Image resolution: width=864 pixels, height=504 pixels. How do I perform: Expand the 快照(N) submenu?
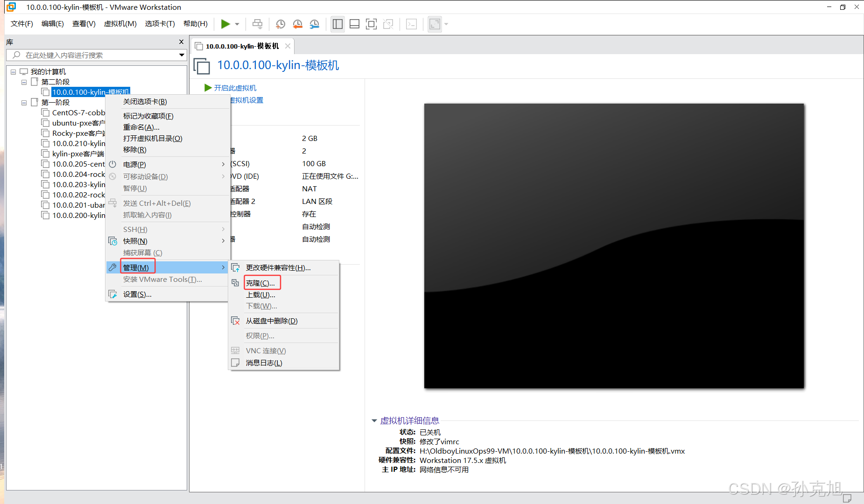pos(168,241)
